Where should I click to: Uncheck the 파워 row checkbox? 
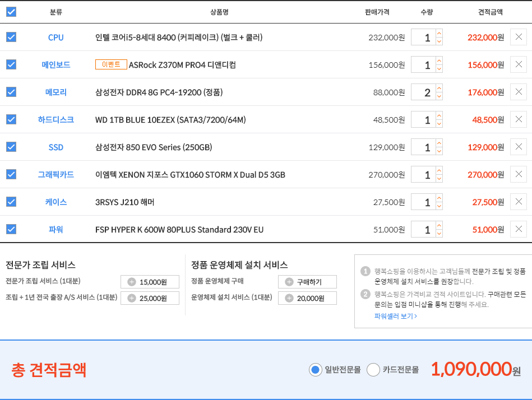(11, 229)
